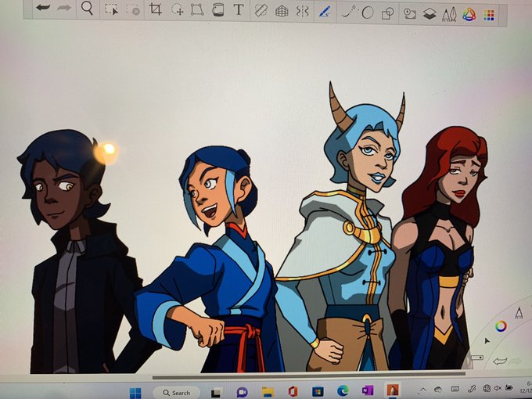
Task: Open Microsoft Store from the taskbar
Action: tap(318, 391)
